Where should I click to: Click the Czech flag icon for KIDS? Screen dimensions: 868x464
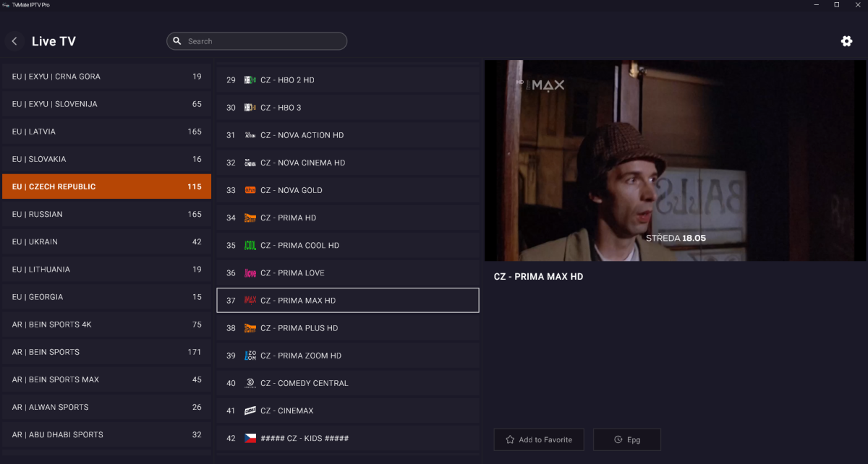click(x=250, y=438)
